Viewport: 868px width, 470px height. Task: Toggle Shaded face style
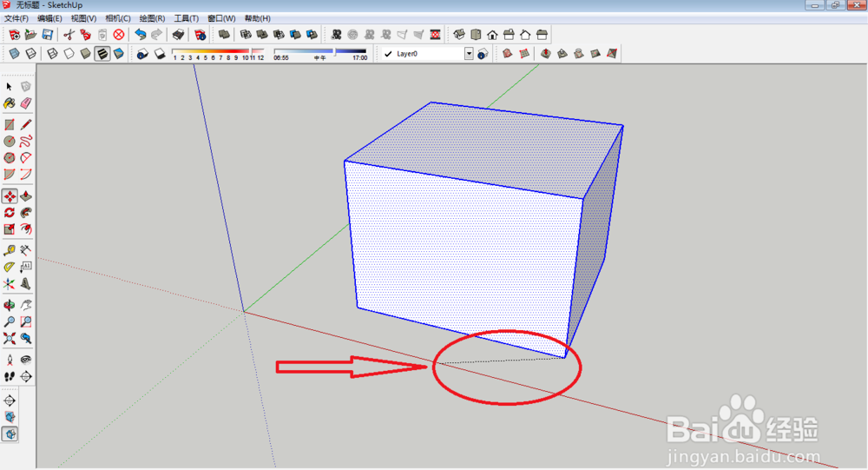[x=85, y=54]
